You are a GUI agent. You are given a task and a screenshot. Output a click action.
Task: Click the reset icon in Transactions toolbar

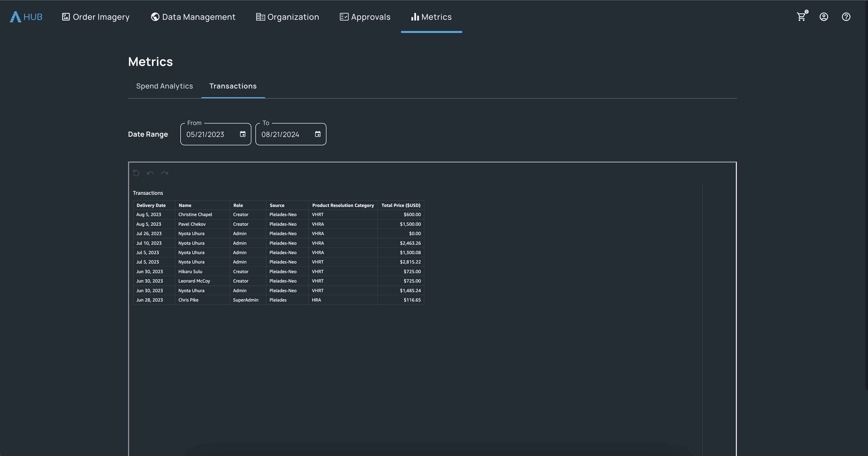coord(136,173)
